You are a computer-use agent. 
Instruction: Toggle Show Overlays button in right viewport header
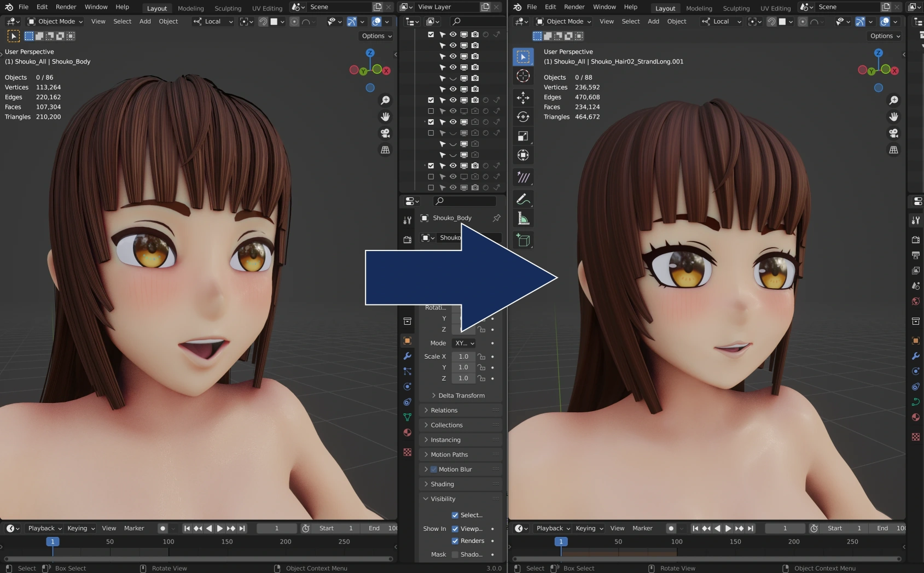tap(885, 21)
